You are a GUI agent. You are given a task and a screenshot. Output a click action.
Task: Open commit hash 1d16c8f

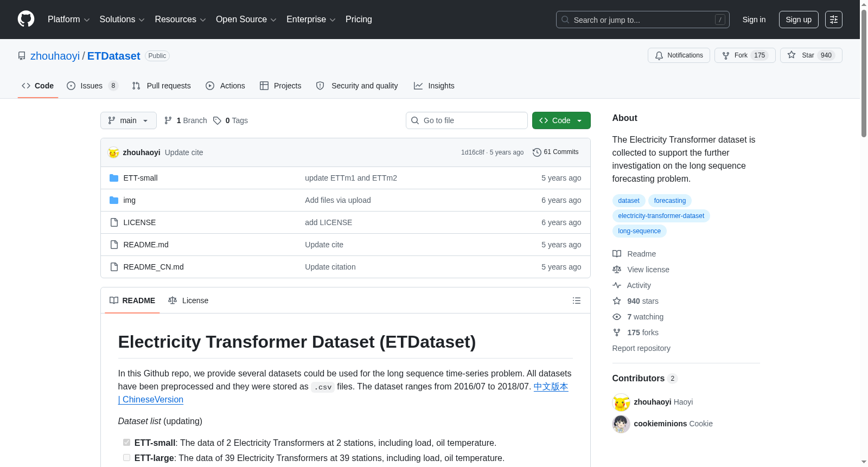point(473,152)
